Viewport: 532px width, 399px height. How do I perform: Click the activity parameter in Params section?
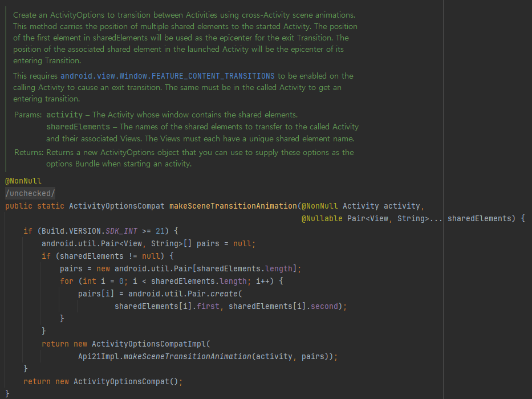pyautogui.click(x=64, y=115)
